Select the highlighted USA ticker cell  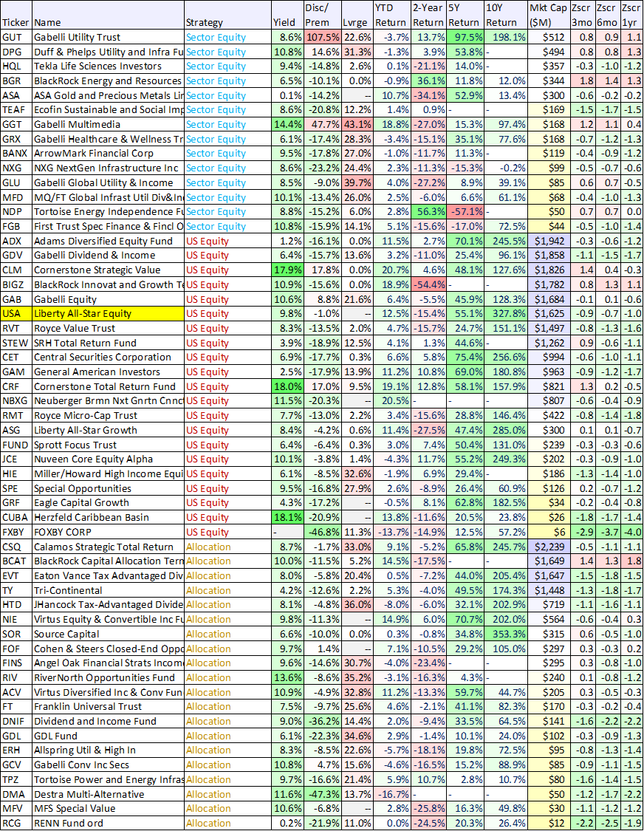tap(16, 313)
